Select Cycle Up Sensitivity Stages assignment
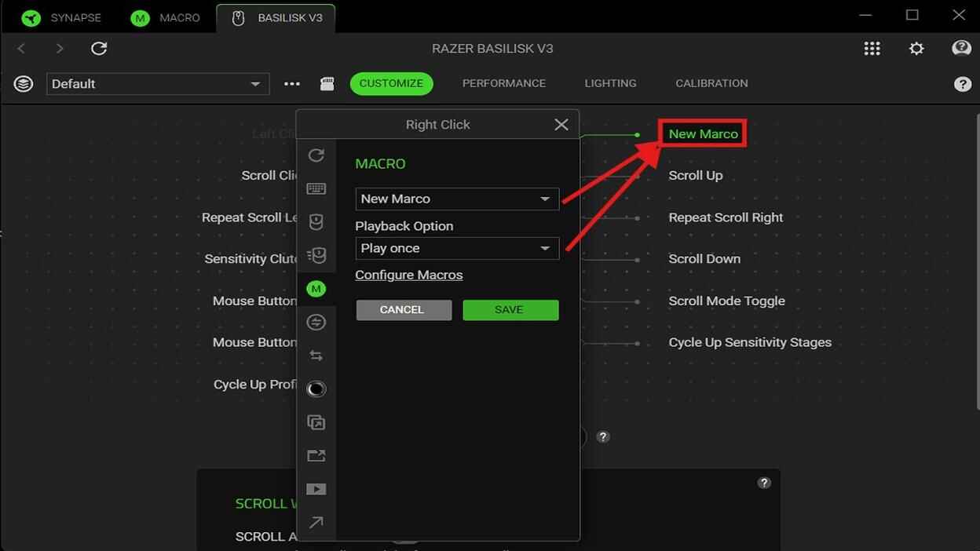980x551 pixels. pyautogui.click(x=750, y=342)
